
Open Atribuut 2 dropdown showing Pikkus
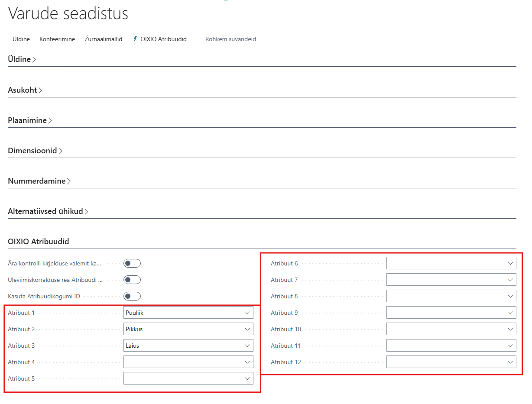tap(247, 329)
